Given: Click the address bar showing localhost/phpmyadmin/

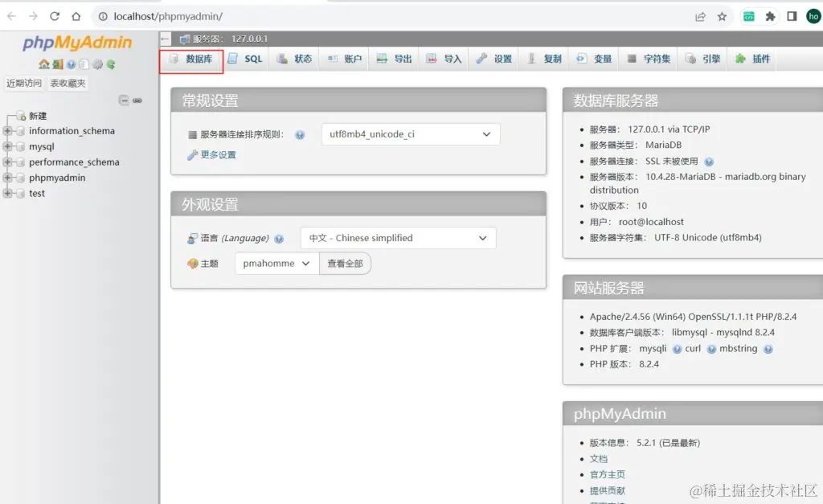Looking at the screenshot, I should point(388,16).
